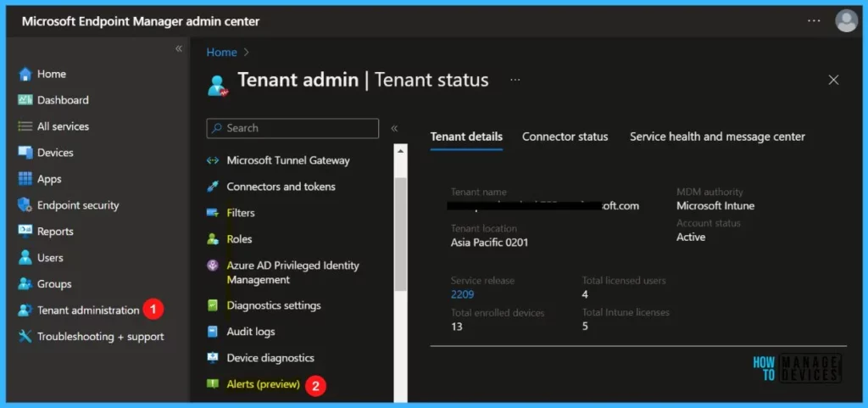Open Device diagnostics menu entry
The width and height of the screenshot is (868, 408).
(x=270, y=358)
